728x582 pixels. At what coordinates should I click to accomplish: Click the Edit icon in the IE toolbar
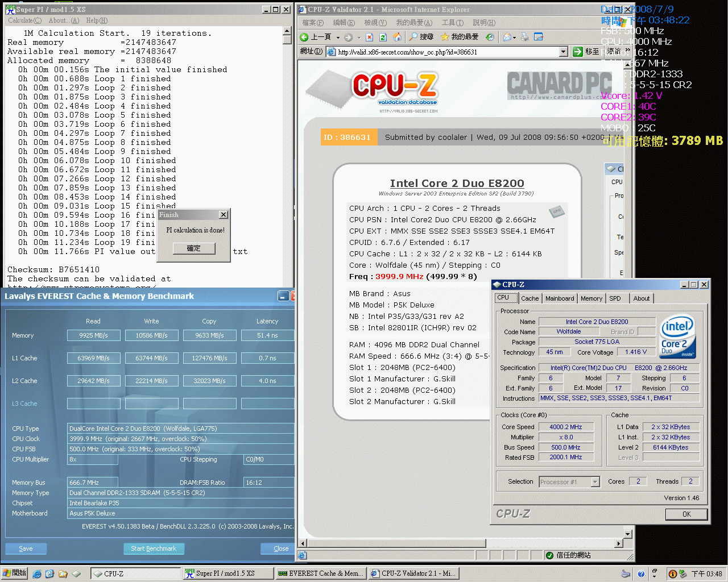pyautogui.click(x=539, y=37)
